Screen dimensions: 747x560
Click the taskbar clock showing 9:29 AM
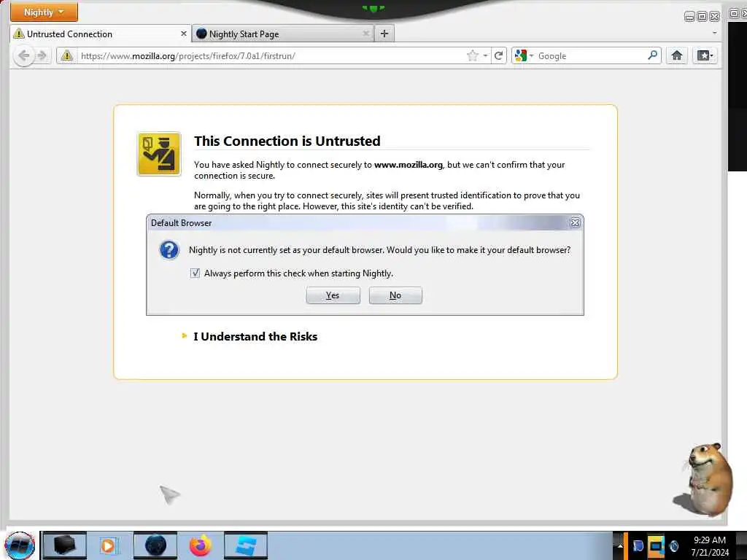pos(710,545)
